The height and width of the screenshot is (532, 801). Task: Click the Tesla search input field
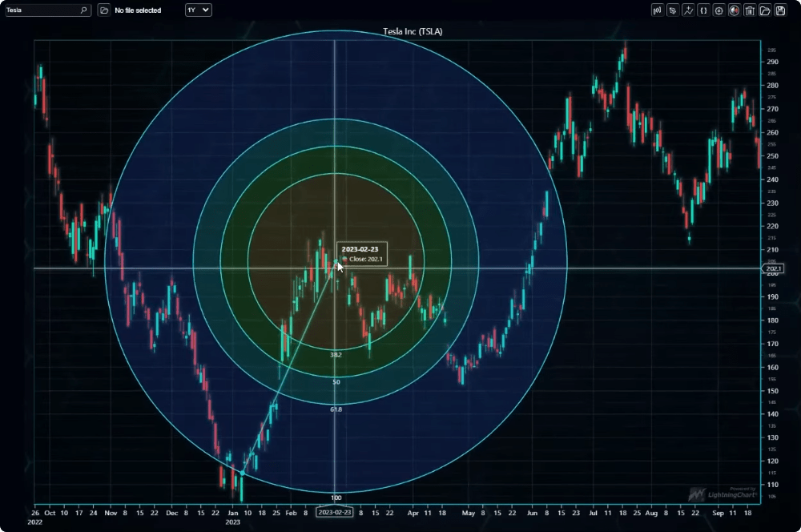pos(48,10)
